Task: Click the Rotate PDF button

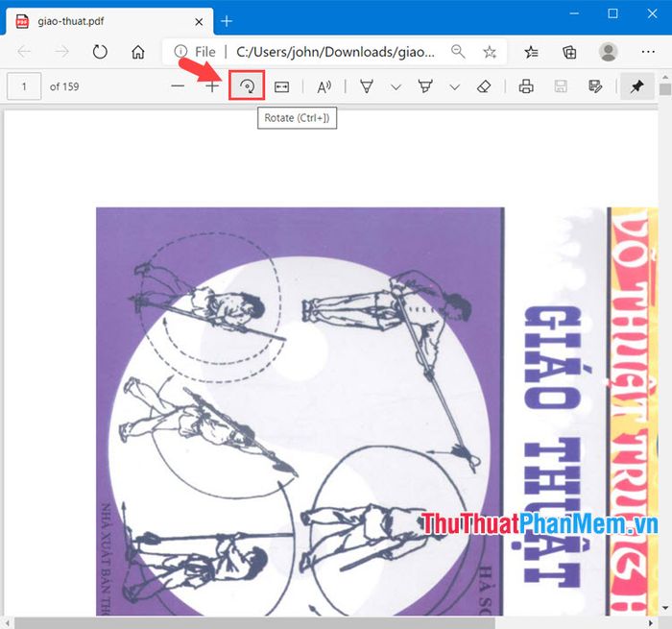Action: (x=247, y=85)
